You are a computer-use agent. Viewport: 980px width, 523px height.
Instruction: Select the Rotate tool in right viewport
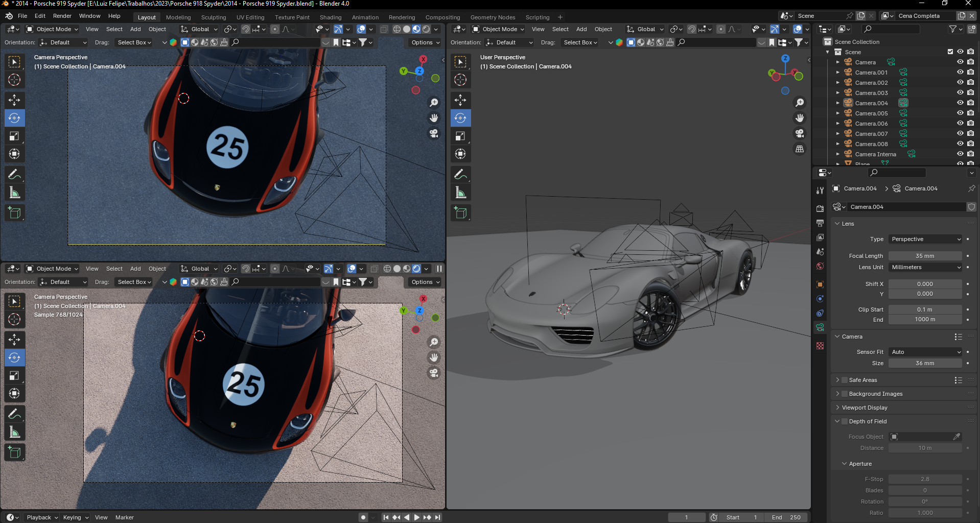(460, 118)
